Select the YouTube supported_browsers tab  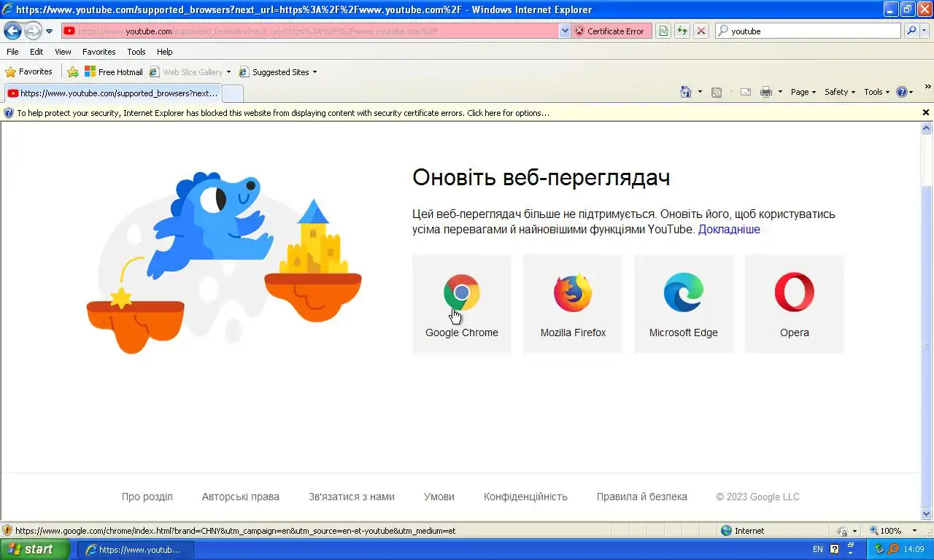pos(112,93)
